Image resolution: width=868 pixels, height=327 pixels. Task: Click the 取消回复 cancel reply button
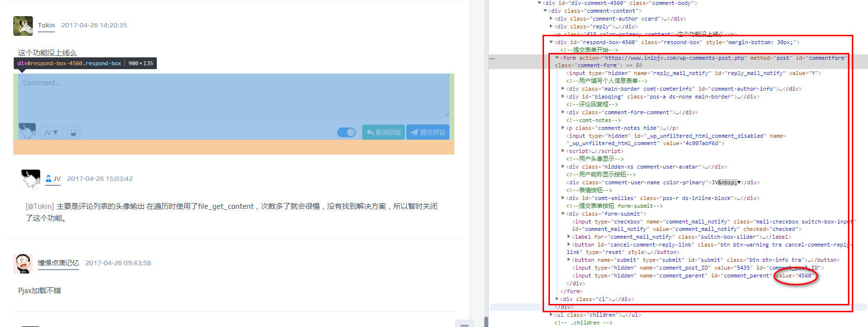383,132
